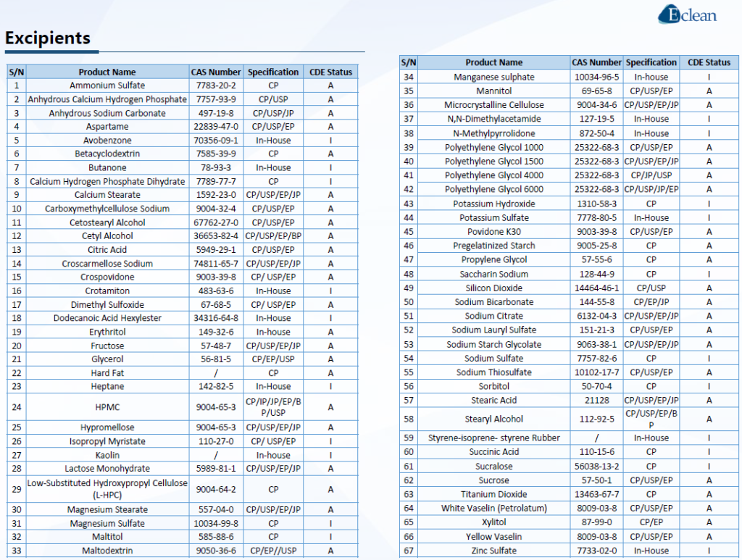Select the Stearic Acid CAS value 21128
The width and height of the screenshot is (742, 560).
(x=597, y=401)
